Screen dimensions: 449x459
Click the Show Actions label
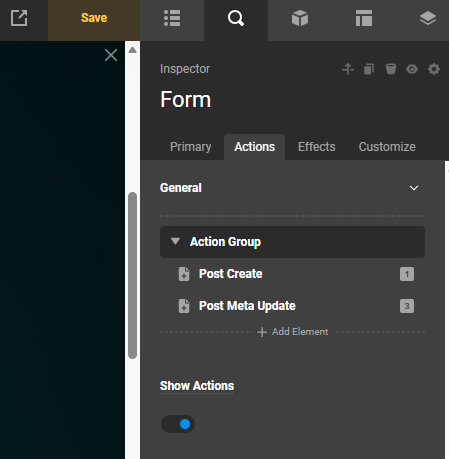pyautogui.click(x=197, y=386)
